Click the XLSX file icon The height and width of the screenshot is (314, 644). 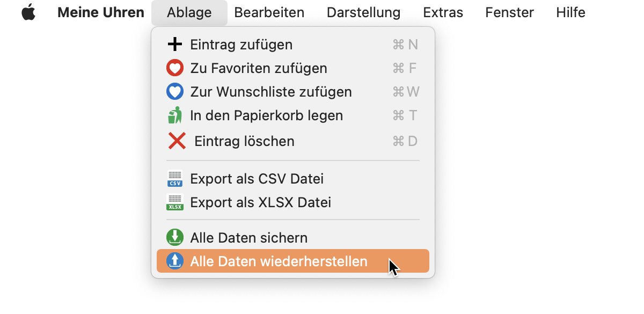[x=175, y=202]
